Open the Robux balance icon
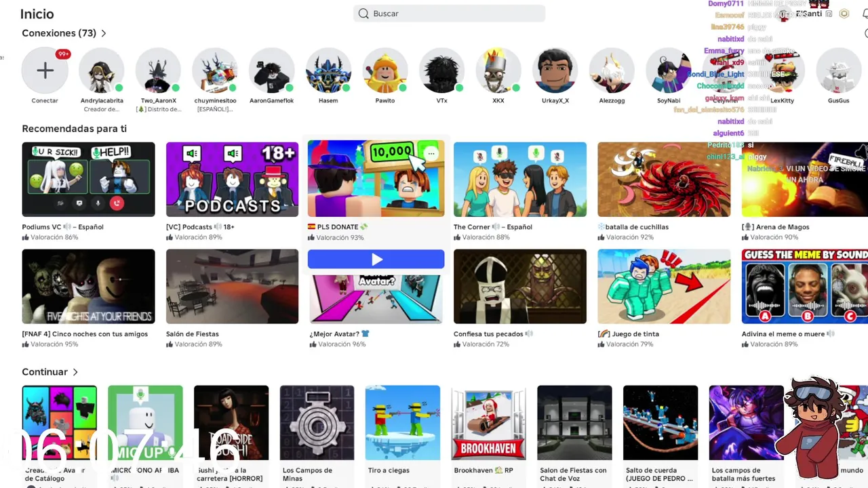The width and height of the screenshot is (868, 488). [x=844, y=14]
